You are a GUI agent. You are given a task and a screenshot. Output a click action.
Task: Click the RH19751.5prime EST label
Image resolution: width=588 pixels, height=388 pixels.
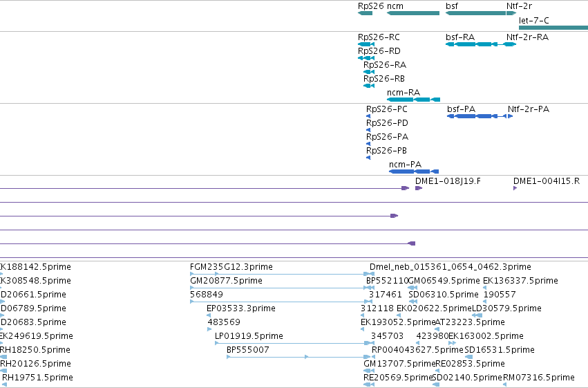[37, 378]
